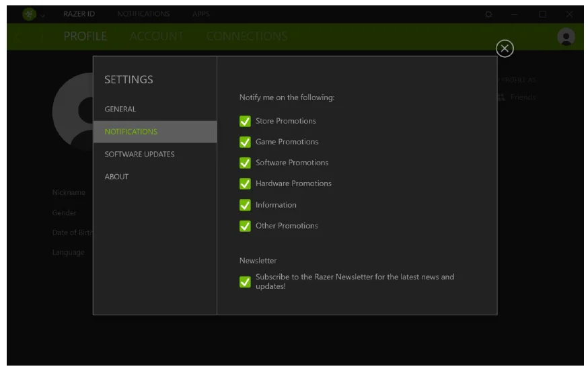Screen dimensions: 588x377
Task: Click the 'Notify me on the following:' heading
Action: point(287,97)
